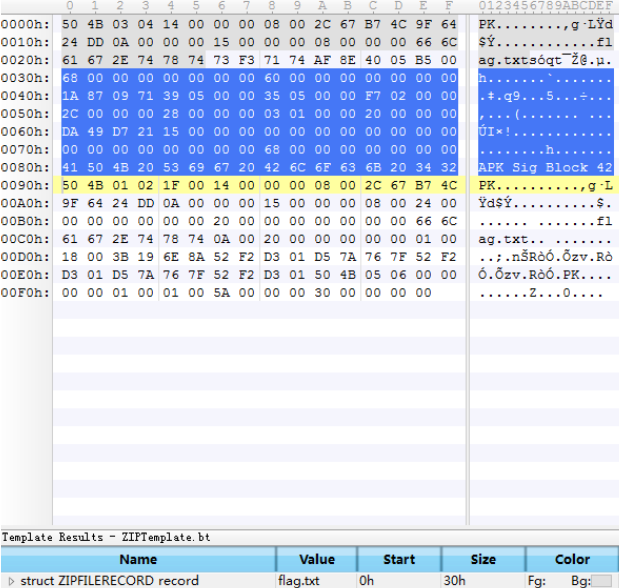620x588 pixels.
Task: Click byte 0A in row 00C0h
Action: tap(221, 239)
